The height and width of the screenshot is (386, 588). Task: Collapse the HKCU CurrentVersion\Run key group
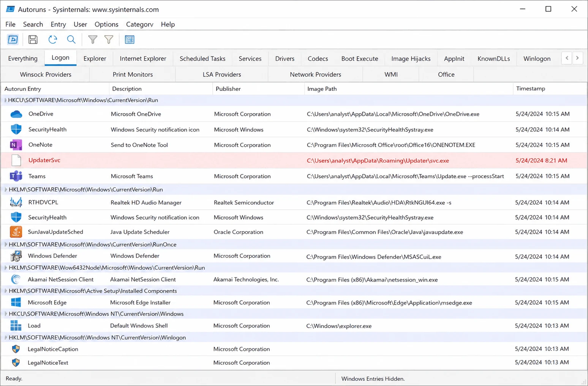(5, 100)
